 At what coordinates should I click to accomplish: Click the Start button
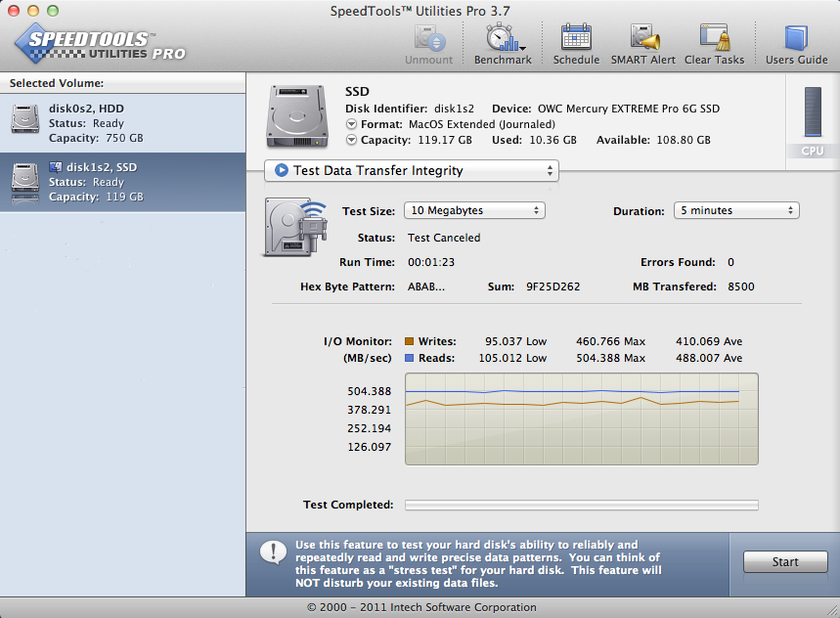point(785,561)
